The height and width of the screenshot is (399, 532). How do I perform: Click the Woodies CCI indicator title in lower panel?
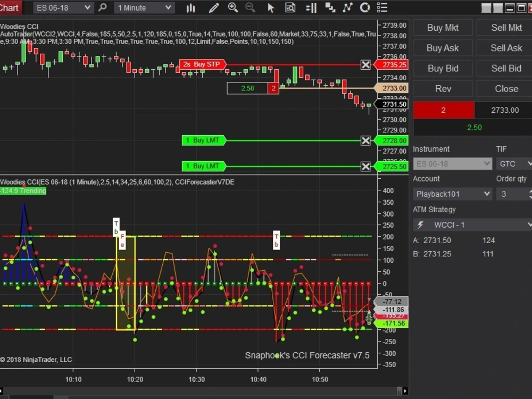117,182
